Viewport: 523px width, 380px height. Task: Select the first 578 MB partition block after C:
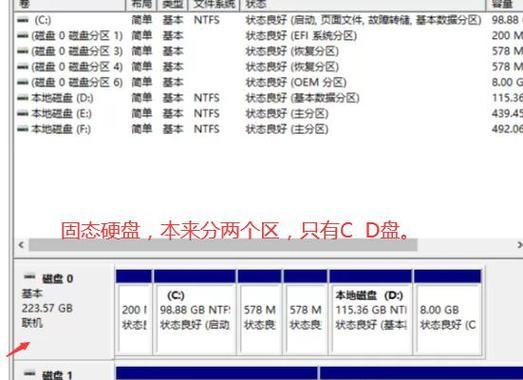click(x=259, y=312)
